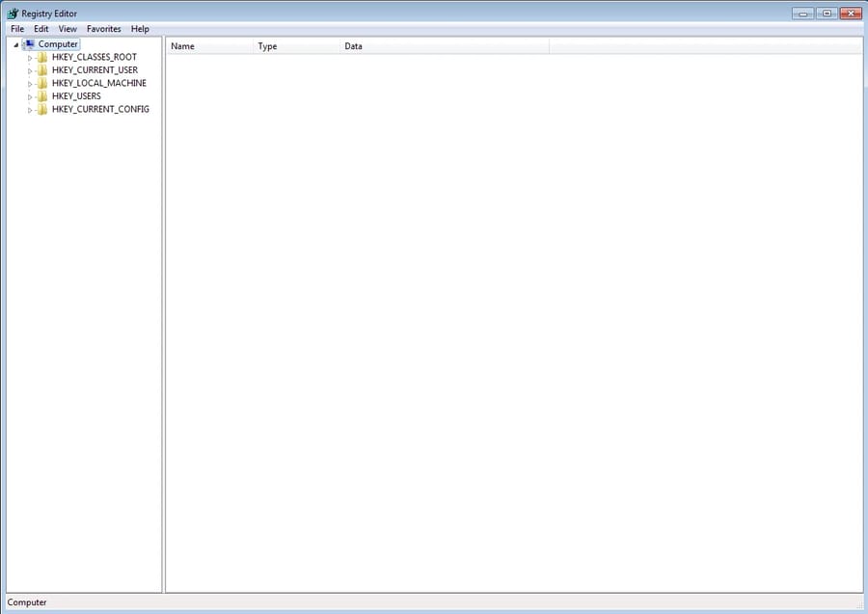Sort by the Data column header
This screenshot has width=868, height=614.
(x=445, y=46)
